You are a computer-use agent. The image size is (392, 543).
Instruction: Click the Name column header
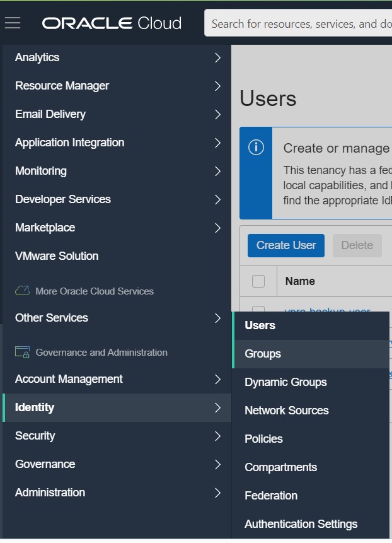coord(300,281)
